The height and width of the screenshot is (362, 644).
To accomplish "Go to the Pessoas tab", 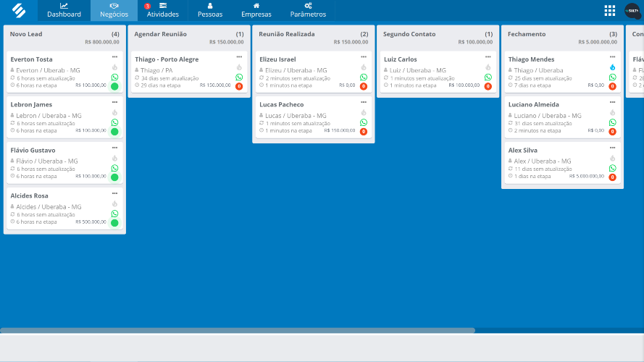I will (210, 10).
